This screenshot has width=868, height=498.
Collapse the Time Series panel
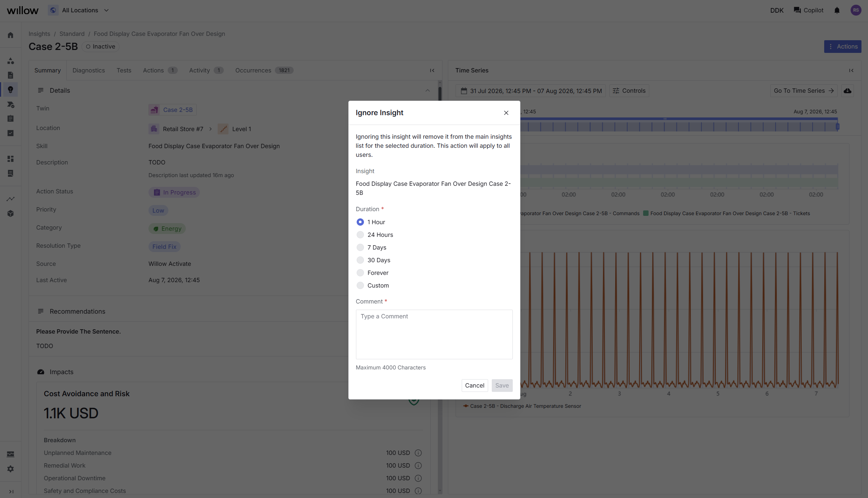tap(851, 70)
